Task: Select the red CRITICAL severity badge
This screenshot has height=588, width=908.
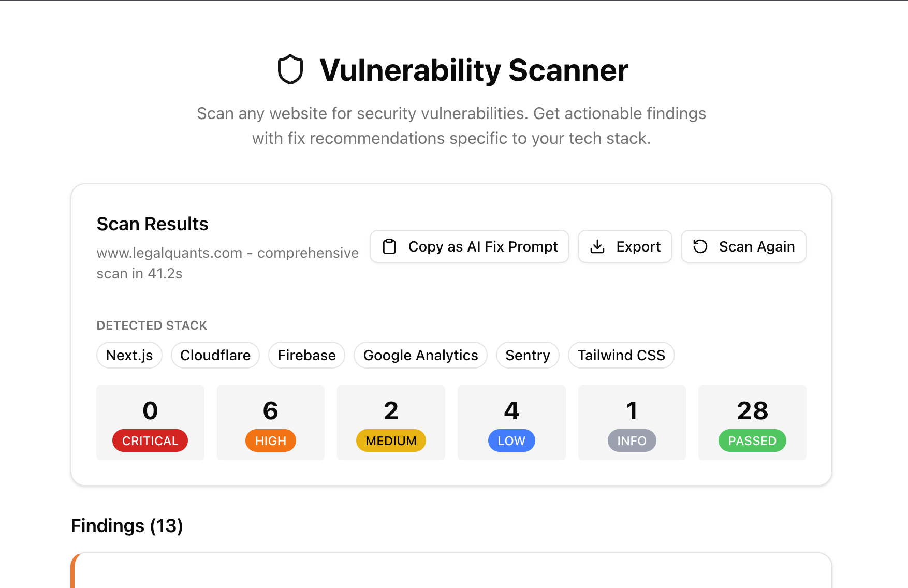Action: coord(150,440)
